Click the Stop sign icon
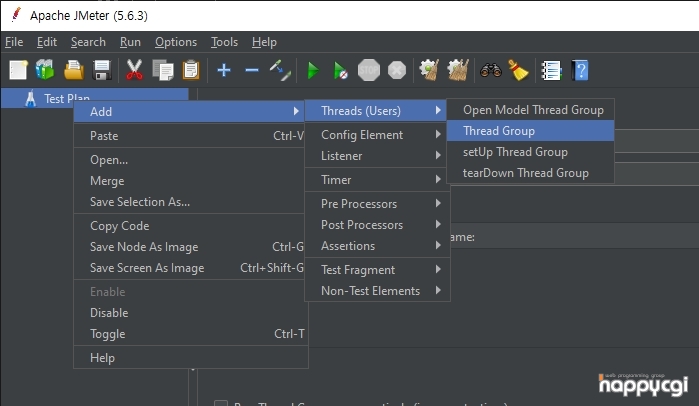The image size is (699, 406). 369,70
